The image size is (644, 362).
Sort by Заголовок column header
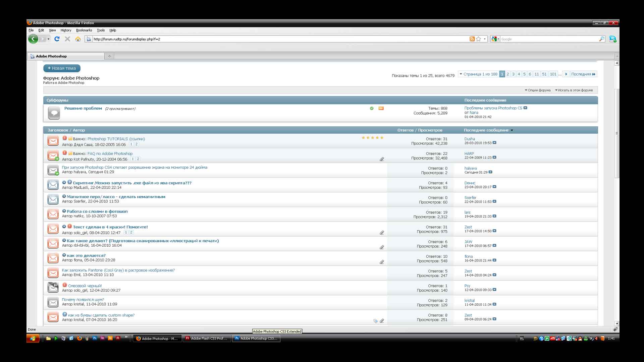point(58,130)
